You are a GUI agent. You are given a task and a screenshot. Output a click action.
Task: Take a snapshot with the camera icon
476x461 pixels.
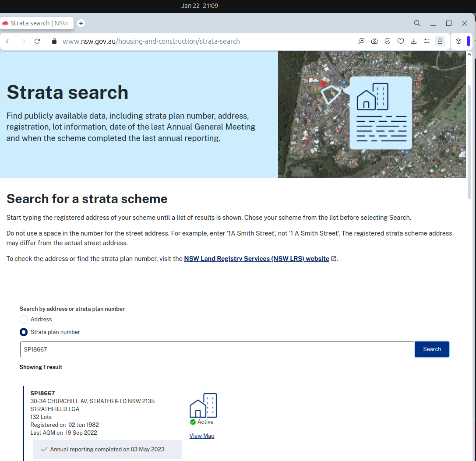374,41
